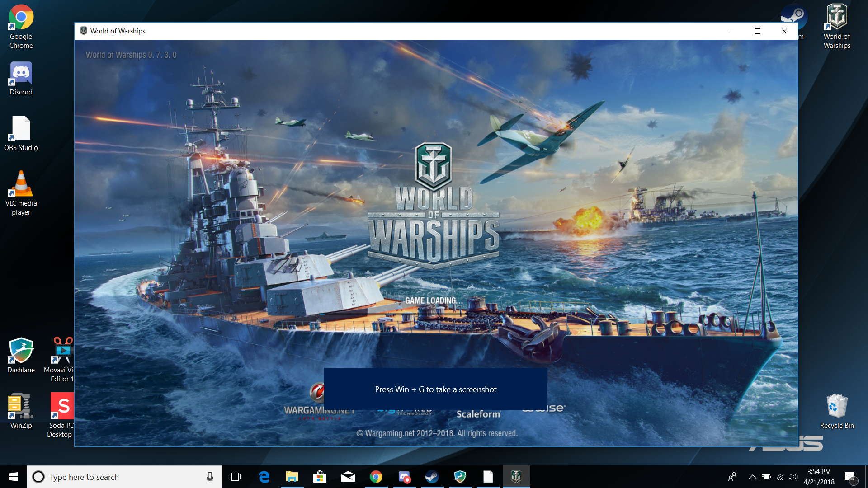Open WinZip desktop shortcut
The height and width of the screenshot is (488, 868).
[21, 407]
